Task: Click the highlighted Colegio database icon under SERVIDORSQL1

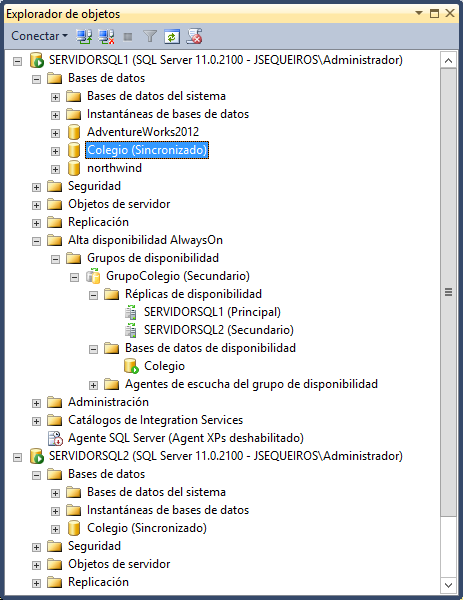Action: pos(73,150)
